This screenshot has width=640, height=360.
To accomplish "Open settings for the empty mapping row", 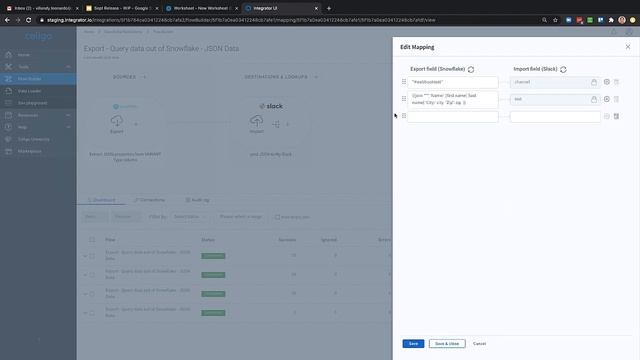I will tap(607, 116).
